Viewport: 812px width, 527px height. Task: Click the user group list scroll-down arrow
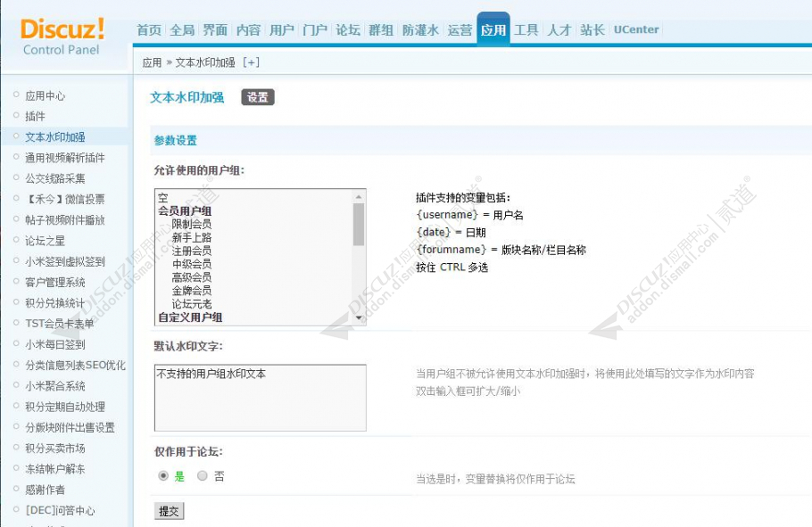359,317
